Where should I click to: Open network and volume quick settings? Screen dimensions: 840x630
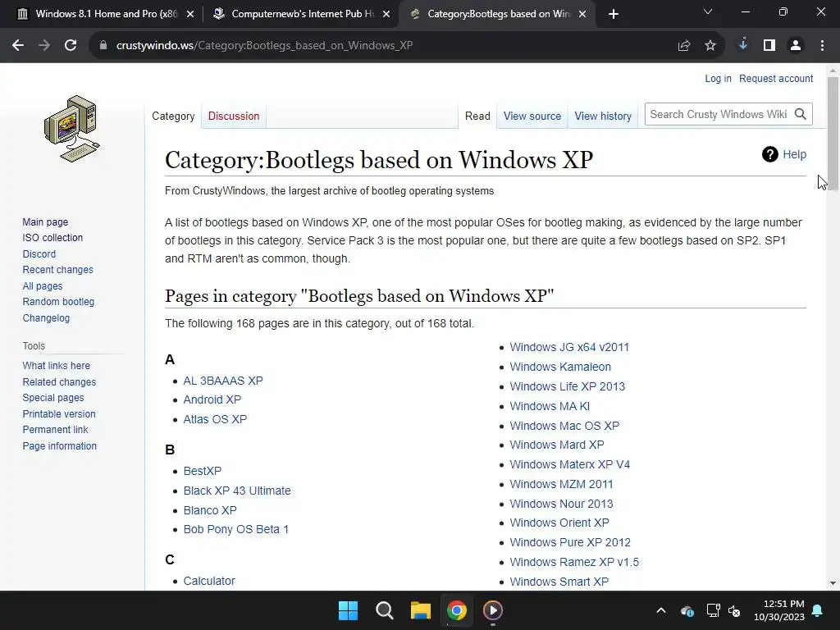724,610
